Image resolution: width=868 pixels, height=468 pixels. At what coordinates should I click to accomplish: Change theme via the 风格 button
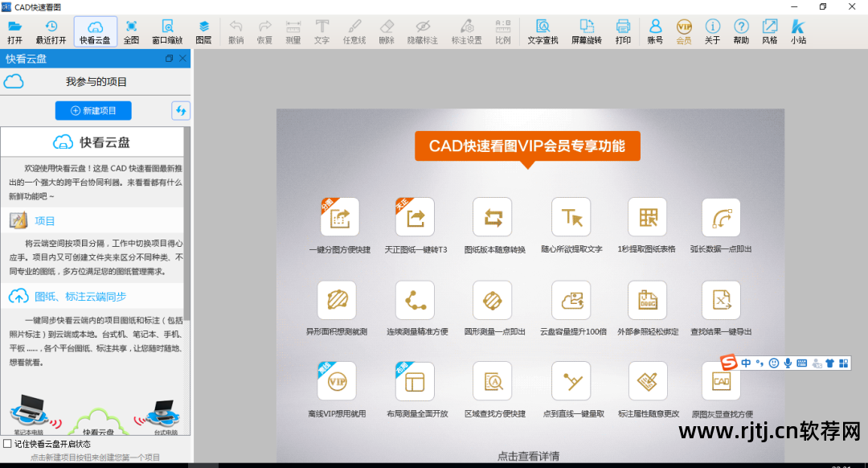coord(769,31)
